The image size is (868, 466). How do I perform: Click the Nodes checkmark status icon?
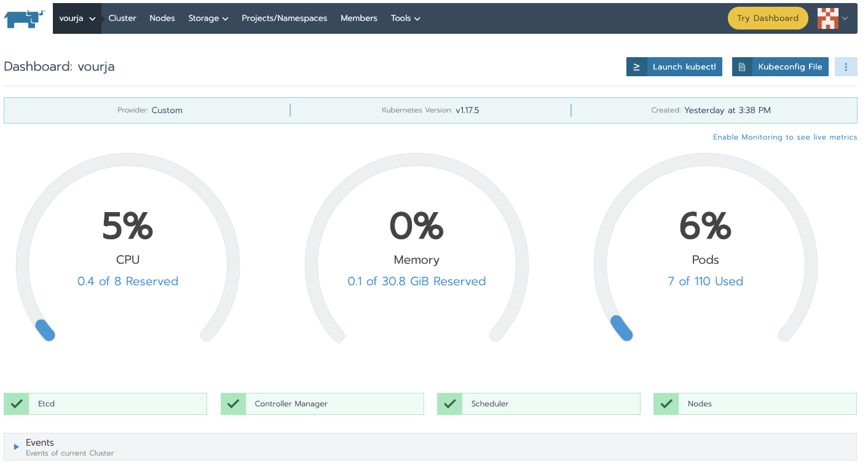pyautogui.click(x=666, y=404)
